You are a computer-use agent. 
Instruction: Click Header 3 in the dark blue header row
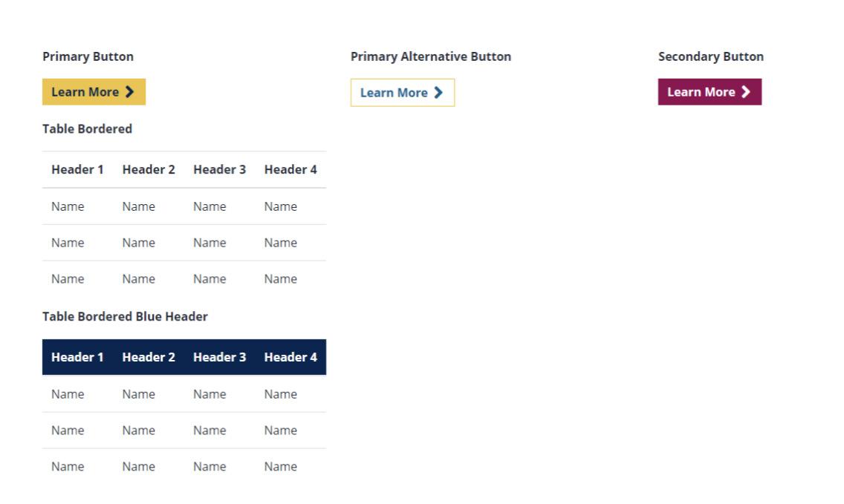[219, 358]
